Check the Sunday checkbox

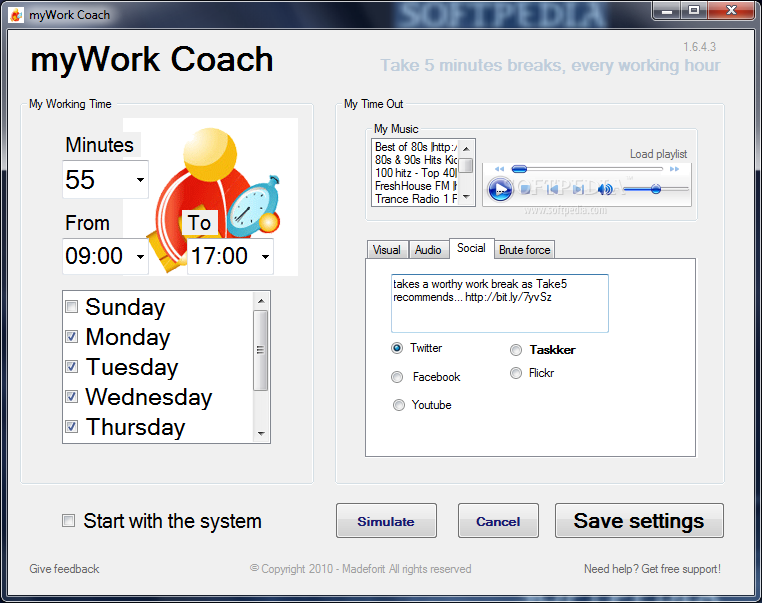[71, 307]
